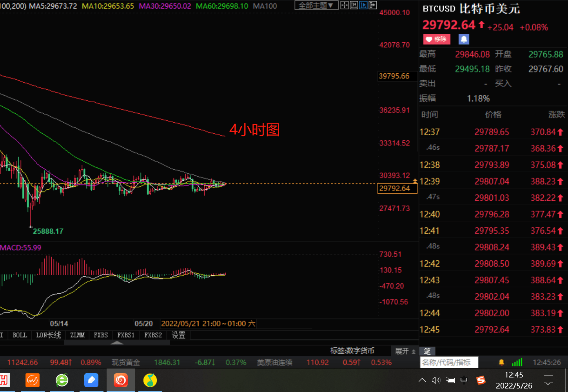The image size is (568, 392).
Task: Click the status bar alert bell icon
Action: (501, 362)
